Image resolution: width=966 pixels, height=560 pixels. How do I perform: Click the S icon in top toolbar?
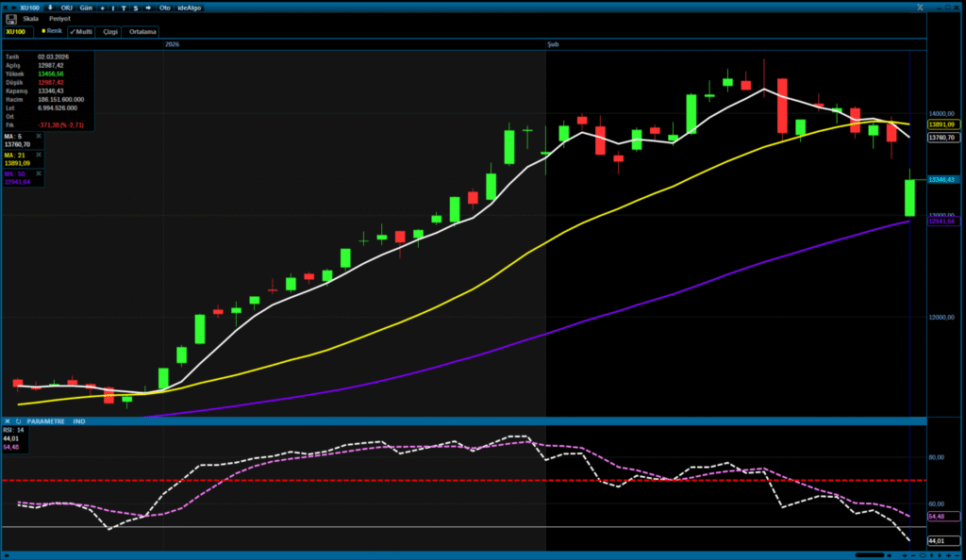136,7
